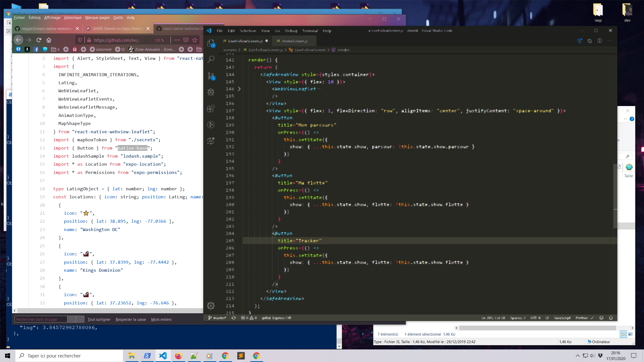This screenshot has height=362, width=644.
Task: Open the VS Code Debug panel
Action: click(211, 92)
